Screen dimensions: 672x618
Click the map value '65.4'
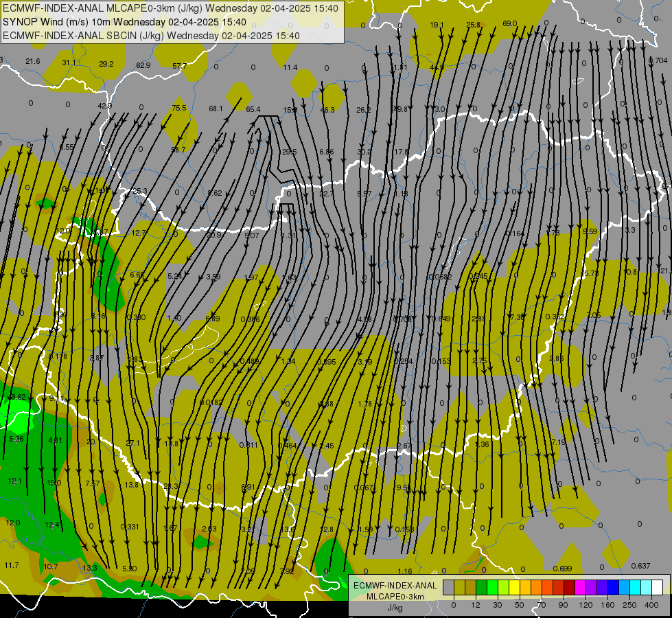click(x=253, y=109)
